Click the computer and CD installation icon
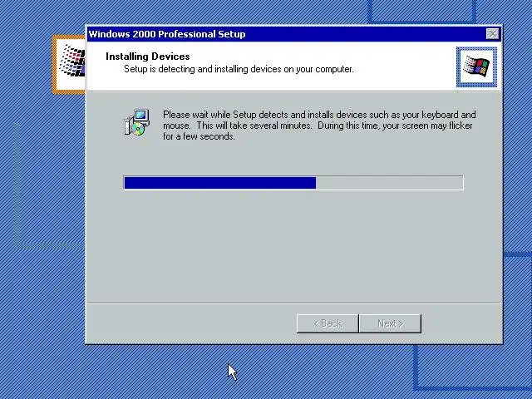532x399 pixels. click(136, 122)
